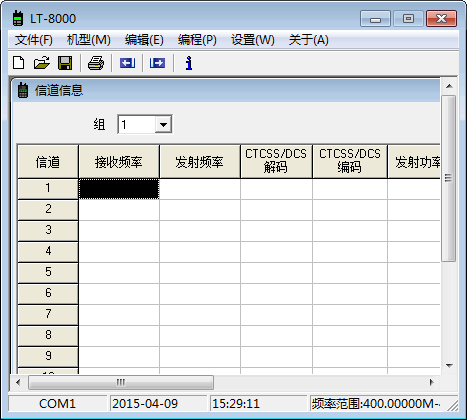Write to radio with the right-arrow icon
The width and height of the screenshot is (467, 420).
tap(157, 63)
